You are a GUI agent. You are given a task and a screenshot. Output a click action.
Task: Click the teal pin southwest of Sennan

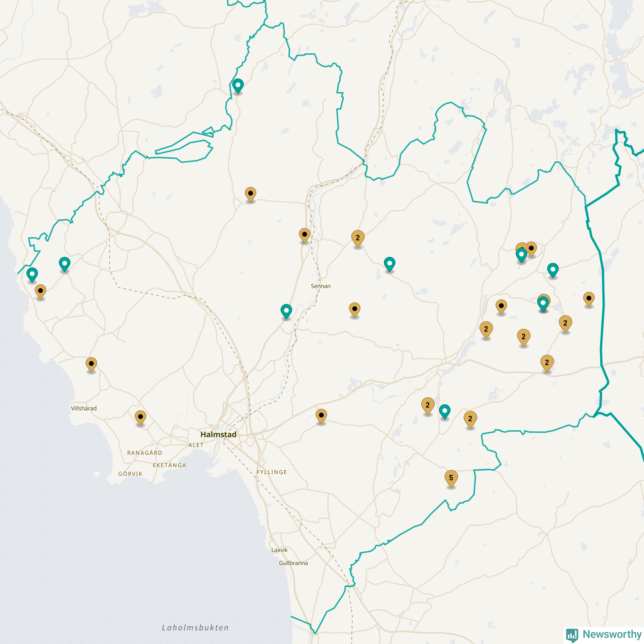pyautogui.click(x=286, y=311)
